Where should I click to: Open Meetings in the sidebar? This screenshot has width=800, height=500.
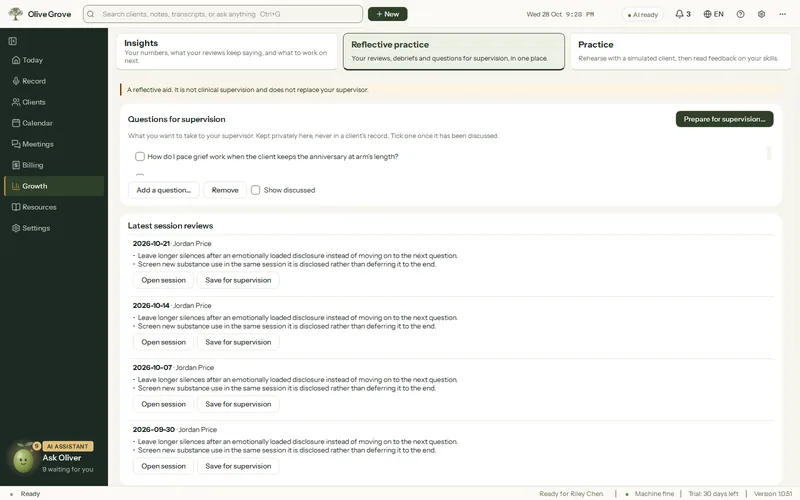click(54, 144)
